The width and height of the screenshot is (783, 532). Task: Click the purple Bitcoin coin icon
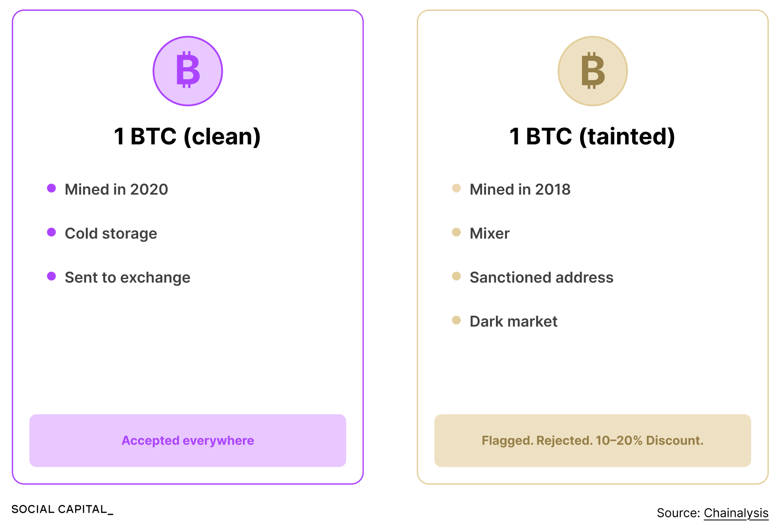[188, 71]
